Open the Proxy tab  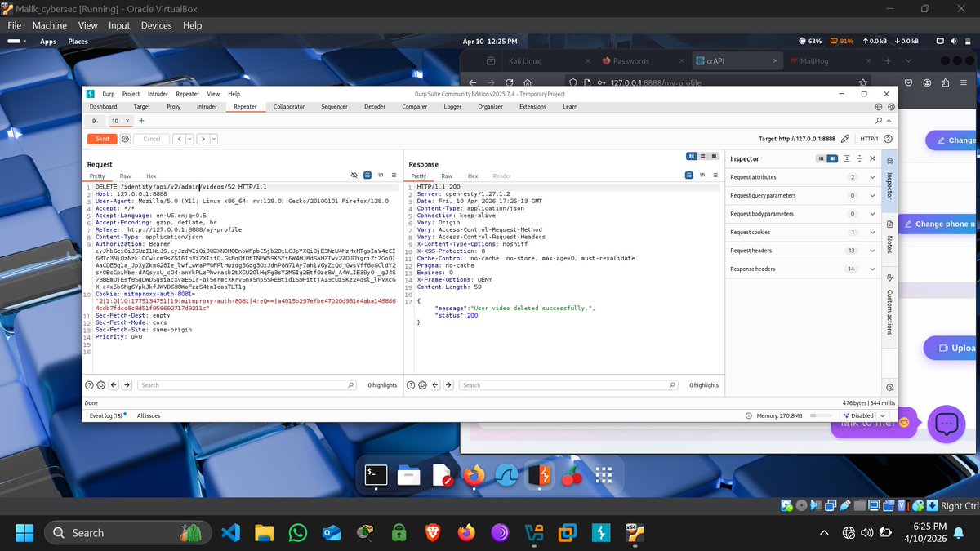(173, 106)
